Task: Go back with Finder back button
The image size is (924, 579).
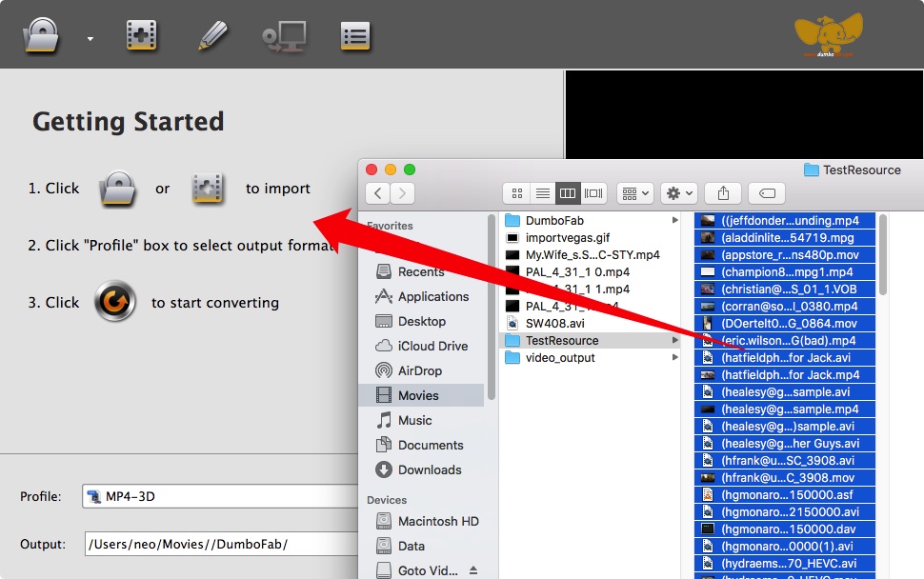Action: click(378, 193)
